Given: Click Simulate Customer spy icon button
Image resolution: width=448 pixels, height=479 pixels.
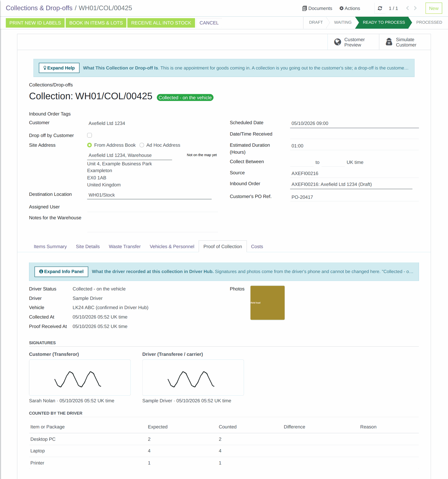Looking at the screenshot, I should 405,42.
